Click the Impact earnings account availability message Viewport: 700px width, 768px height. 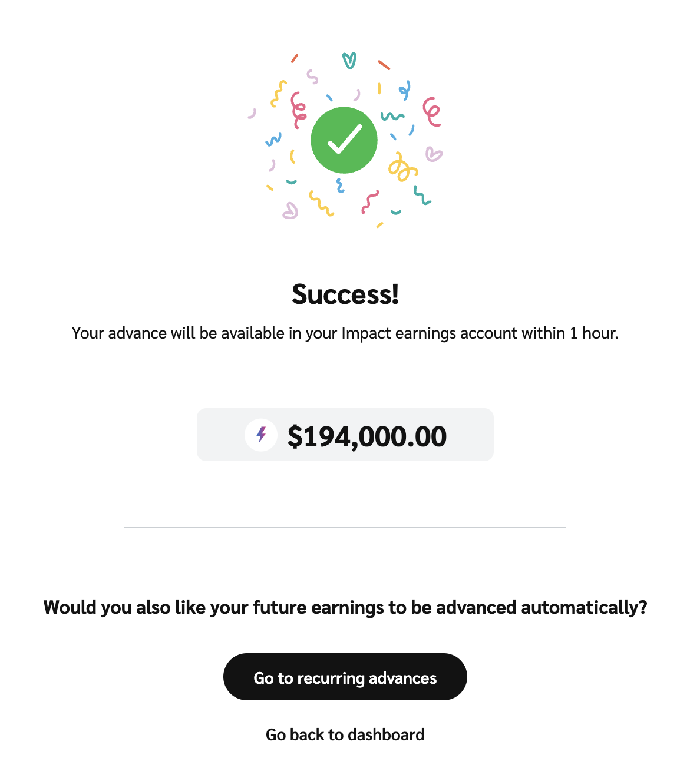click(x=345, y=333)
